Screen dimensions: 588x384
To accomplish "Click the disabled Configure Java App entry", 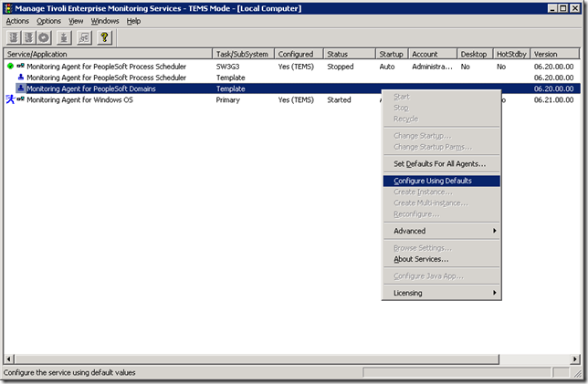I will (442, 276).
